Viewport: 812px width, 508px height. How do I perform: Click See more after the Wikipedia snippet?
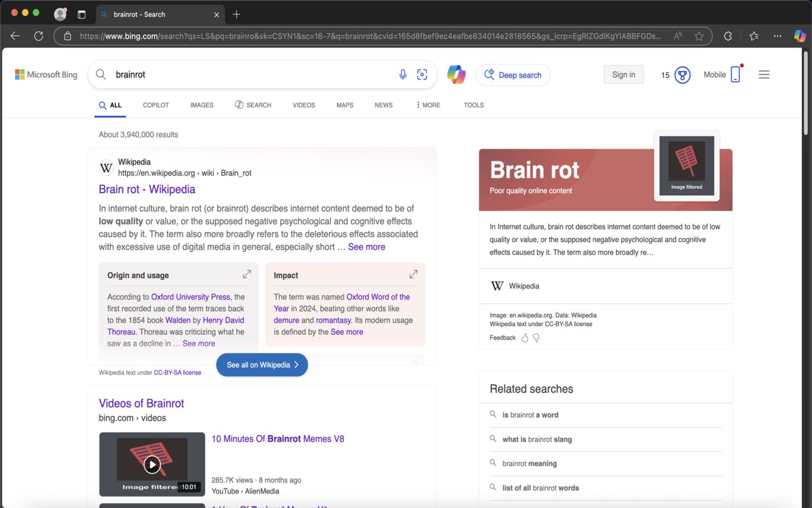coord(367,247)
